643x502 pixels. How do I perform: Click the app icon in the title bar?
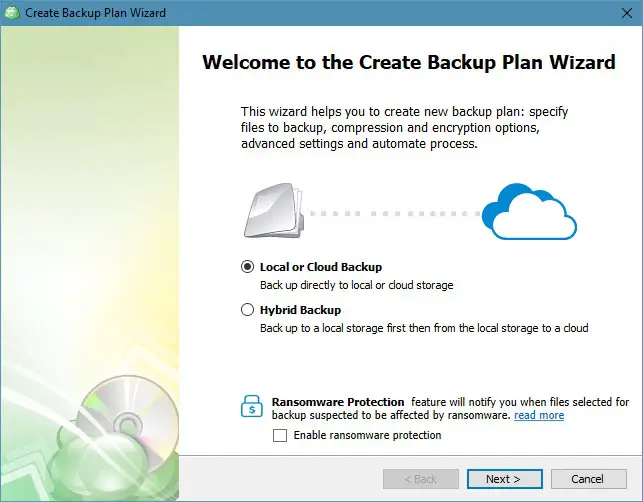[x=14, y=13]
